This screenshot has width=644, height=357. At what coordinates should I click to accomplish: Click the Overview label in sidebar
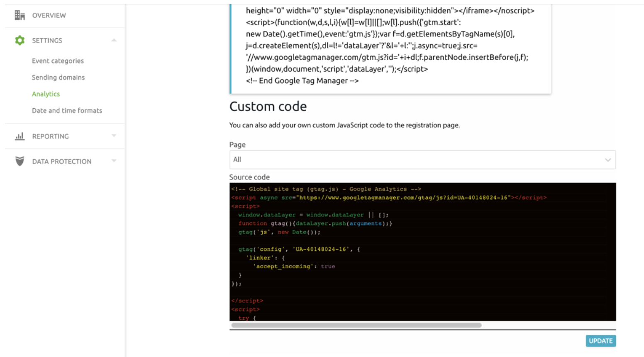coord(49,15)
